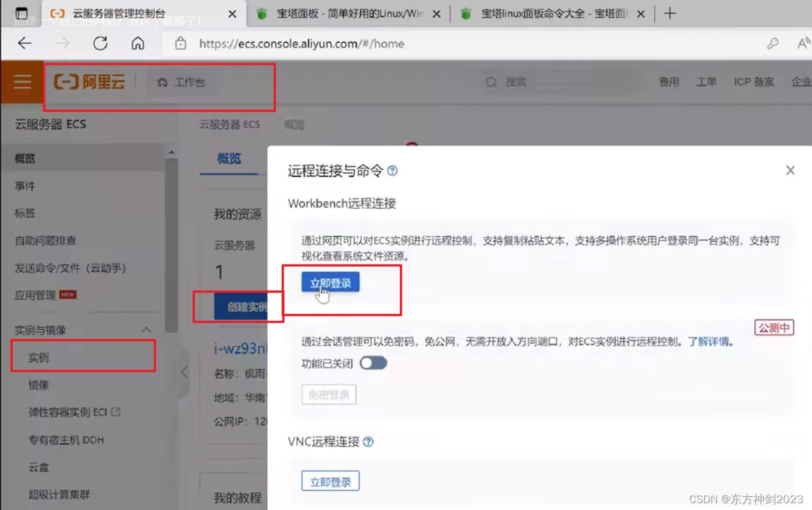Reload the page with refresh icon
This screenshot has width=812, height=510.
pos(101,43)
